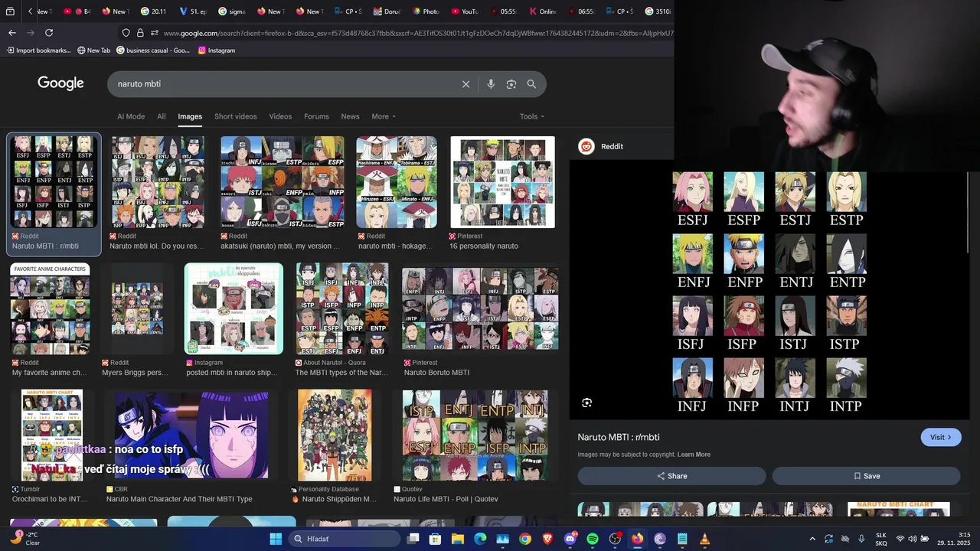Open Instagram bookmark in toolbar
This screenshot has height=551, width=980.
coord(217,51)
